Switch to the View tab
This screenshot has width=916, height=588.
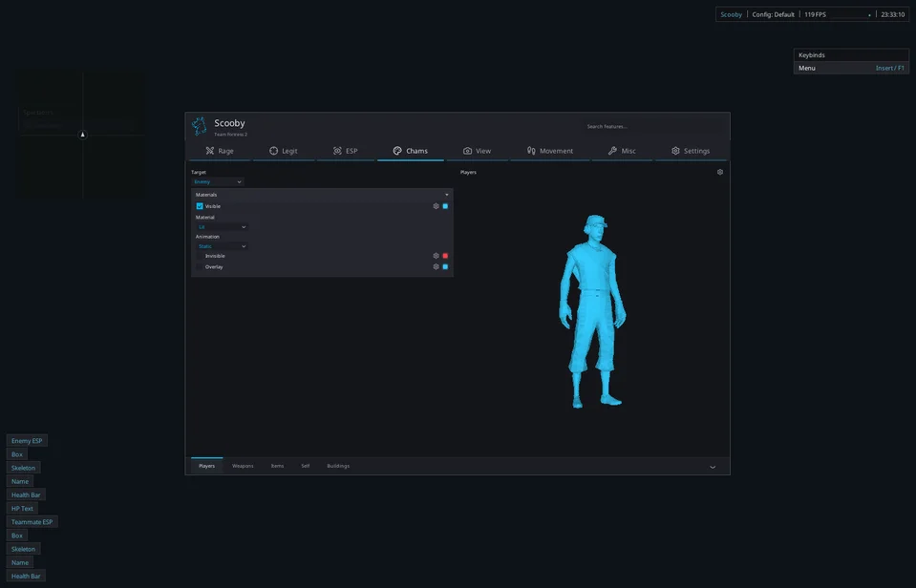click(x=477, y=151)
